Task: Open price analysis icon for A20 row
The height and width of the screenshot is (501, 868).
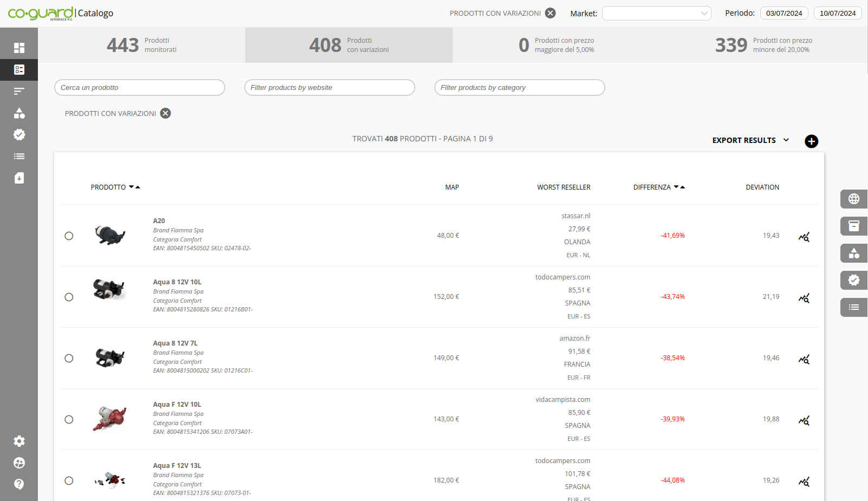Action: point(804,237)
